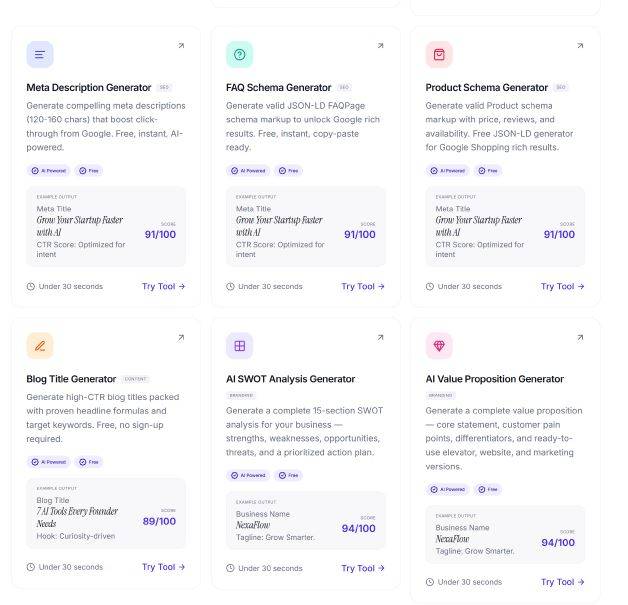Try Tool link for FAQ Schema Generator
This screenshot has width=628, height=605.
click(363, 286)
